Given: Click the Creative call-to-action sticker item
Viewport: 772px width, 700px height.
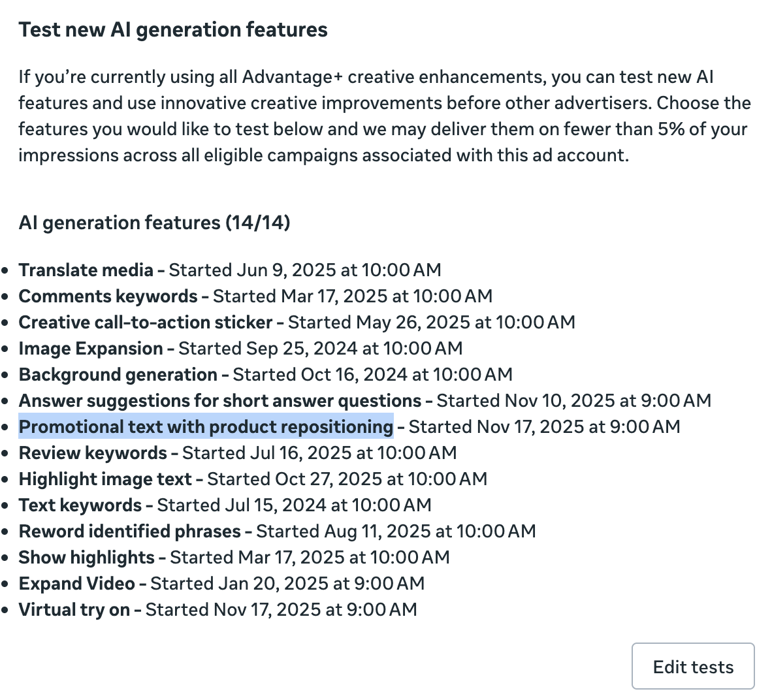Looking at the screenshot, I should click(x=145, y=323).
